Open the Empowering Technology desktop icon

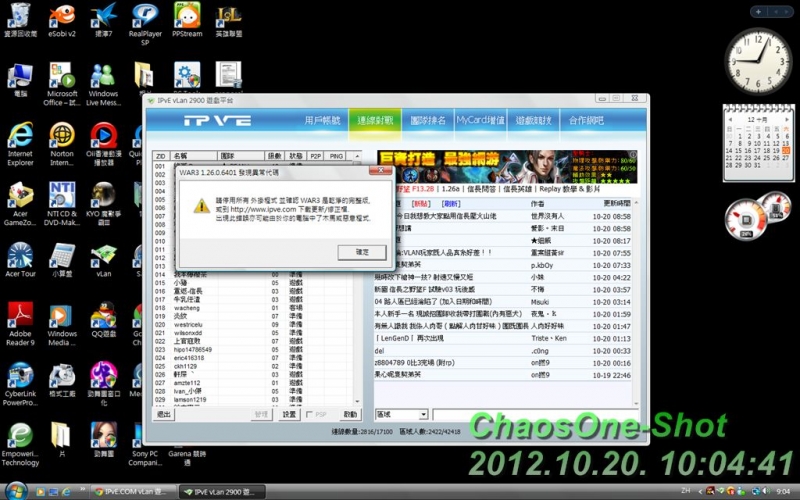coord(20,444)
